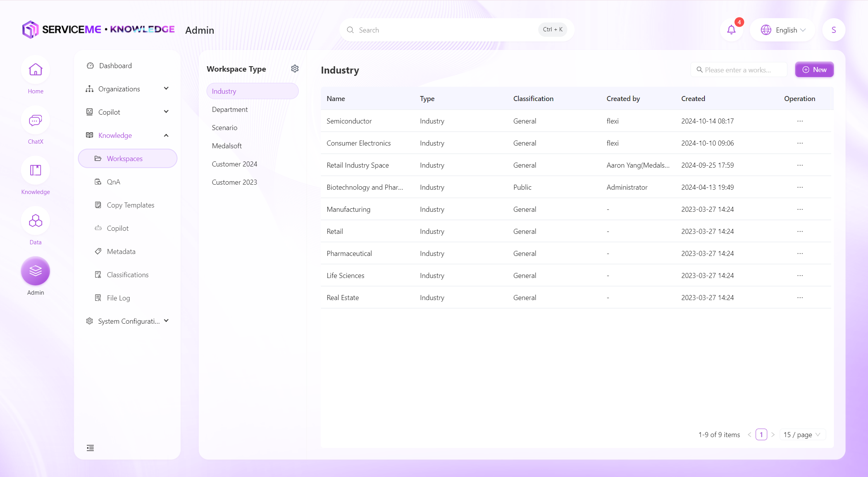Screen dimensions: 868x477
Task: Open operations menu for the Biotechnology row
Action: (800, 187)
